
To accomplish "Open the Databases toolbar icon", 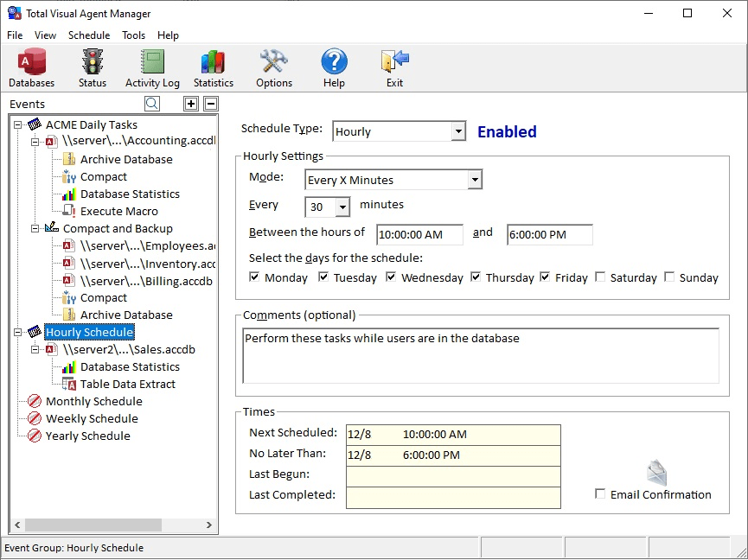I will click(x=31, y=62).
